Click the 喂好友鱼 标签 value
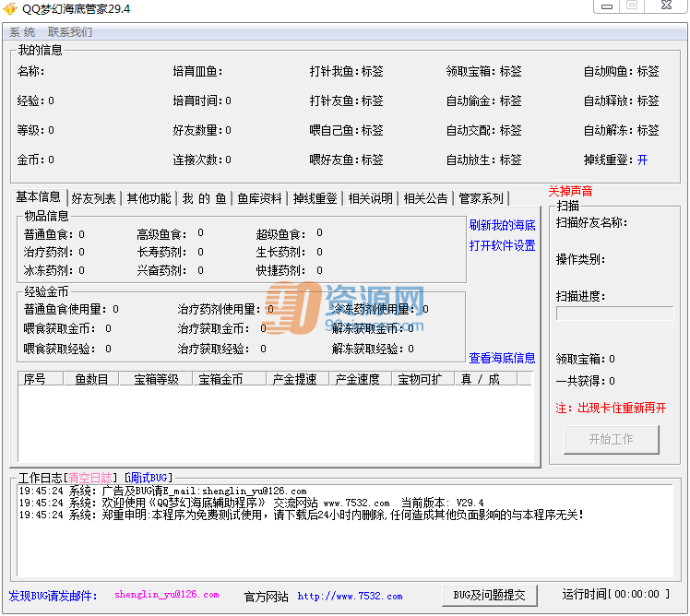This screenshot has width=690, height=616. (x=373, y=160)
